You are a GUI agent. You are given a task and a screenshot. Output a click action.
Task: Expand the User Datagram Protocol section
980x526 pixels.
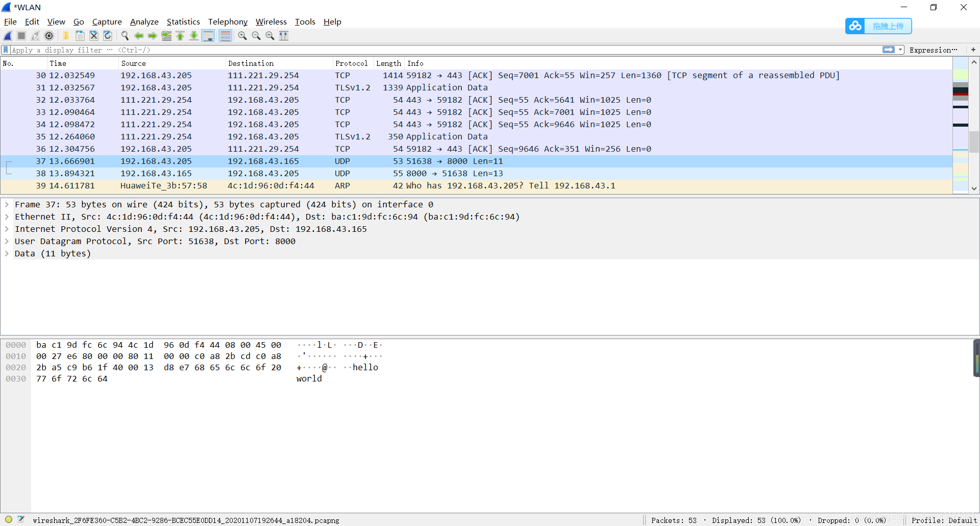[x=7, y=241]
